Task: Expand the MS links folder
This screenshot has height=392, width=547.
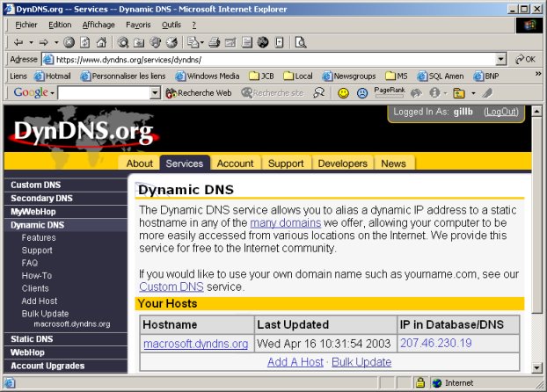Action: pyautogui.click(x=397, y=76)
